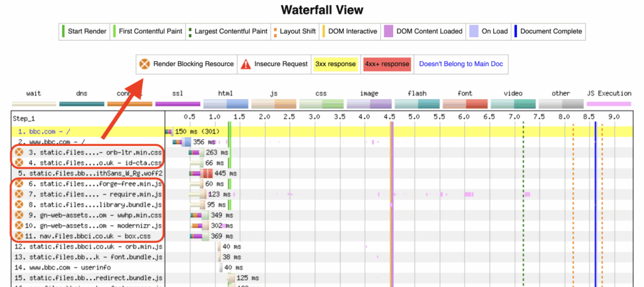Click the video color key bar
The image size is (644, 287).
(513, 104)
